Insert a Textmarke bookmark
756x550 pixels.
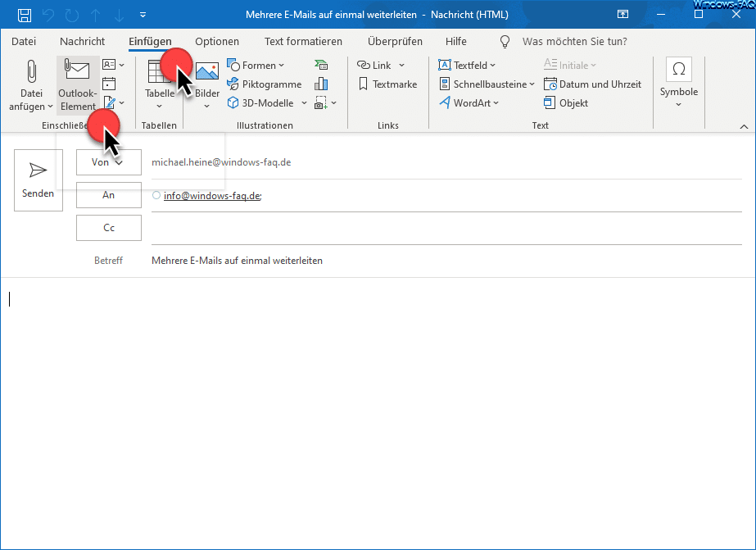pos(387,84)
